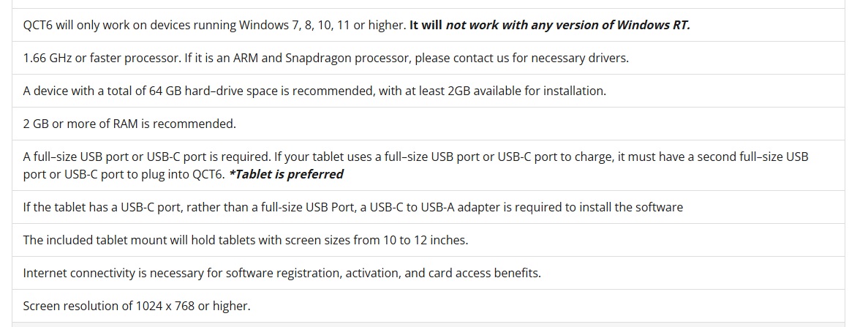Click the 'is required to install the software' text
The width and height of the screenshot is (868, 327).
pyautogui.click(x=599, y=207)
